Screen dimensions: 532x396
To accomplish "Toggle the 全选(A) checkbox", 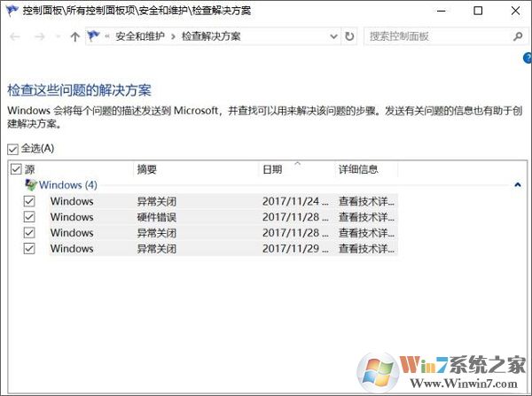I will tap(13, 149).
